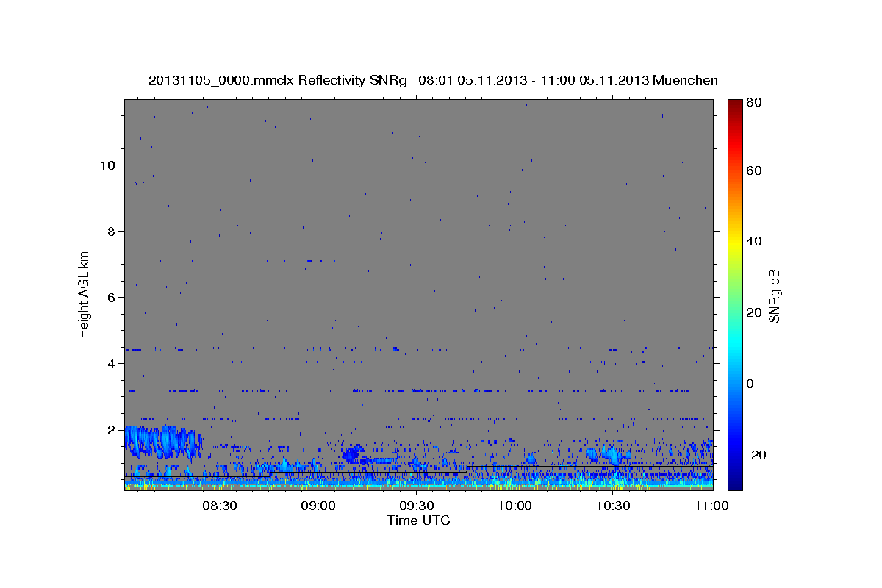Image resolution: width=882 pixels, height=588 pixels.
Task: Click the height axis label 10
Action: pyautogui.click(x=107, y=165)
